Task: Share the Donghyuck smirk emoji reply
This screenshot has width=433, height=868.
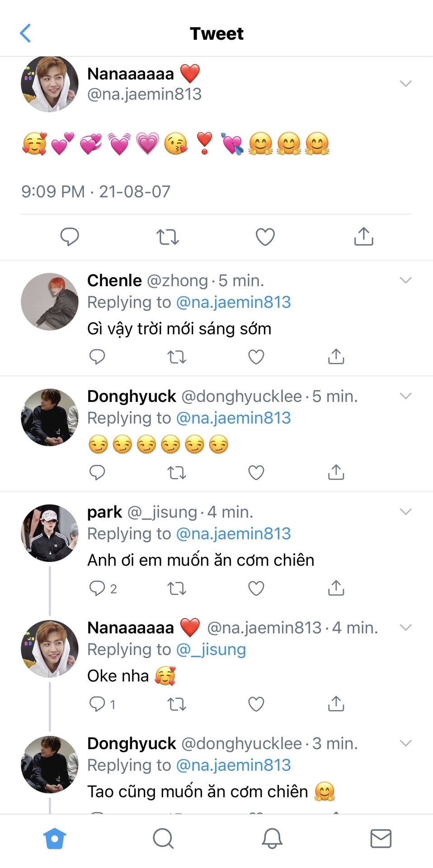Action: pos(336,472)
